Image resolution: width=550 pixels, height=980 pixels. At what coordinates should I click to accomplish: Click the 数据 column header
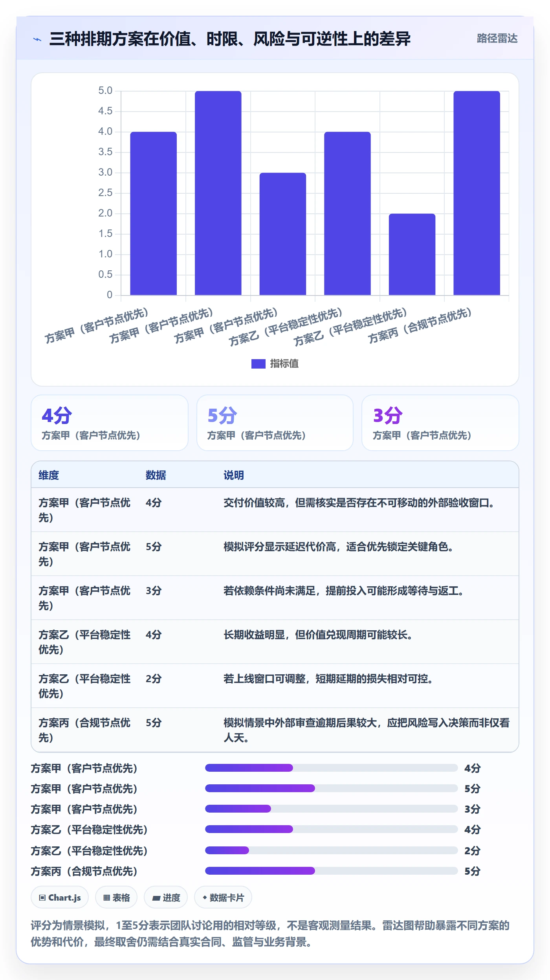156,475
